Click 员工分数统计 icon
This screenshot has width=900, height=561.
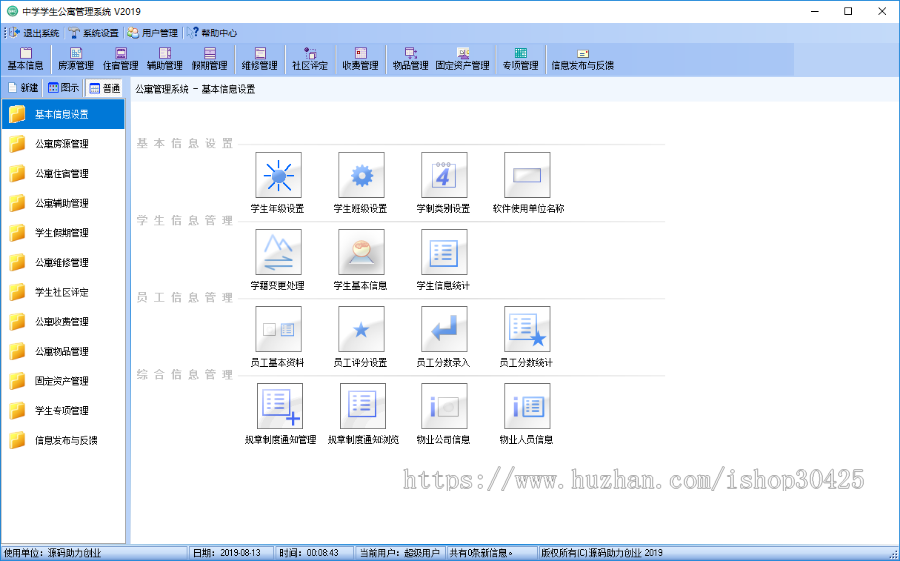527,330
